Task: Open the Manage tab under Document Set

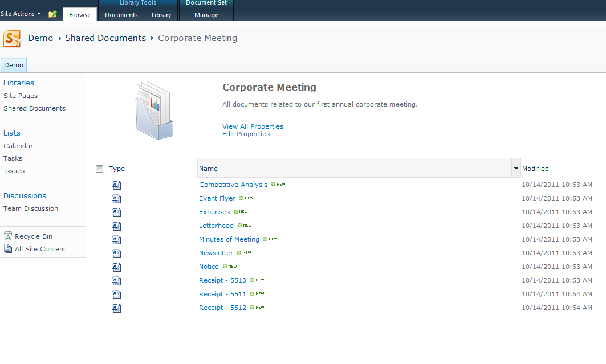Action: [206, 15]
